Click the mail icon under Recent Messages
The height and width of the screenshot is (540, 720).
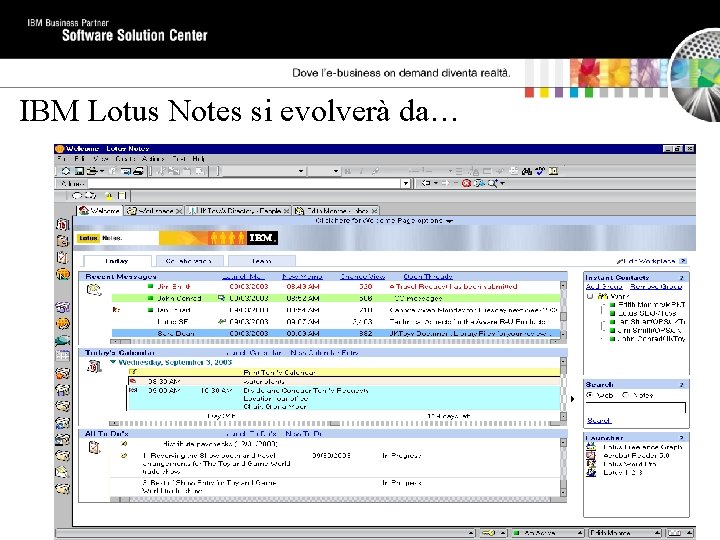(94, 290)
